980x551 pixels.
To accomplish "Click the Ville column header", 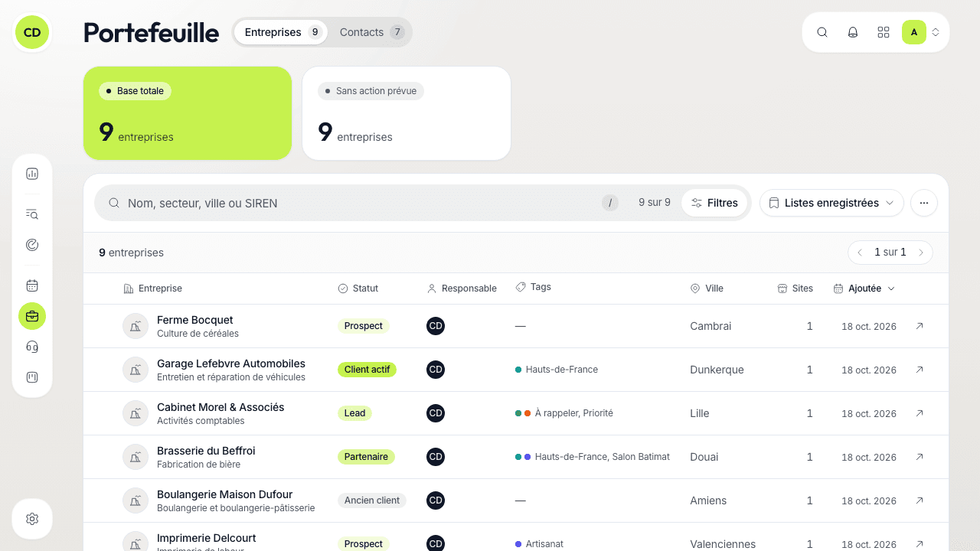I will pyautogui.click(x=707, y=289).
